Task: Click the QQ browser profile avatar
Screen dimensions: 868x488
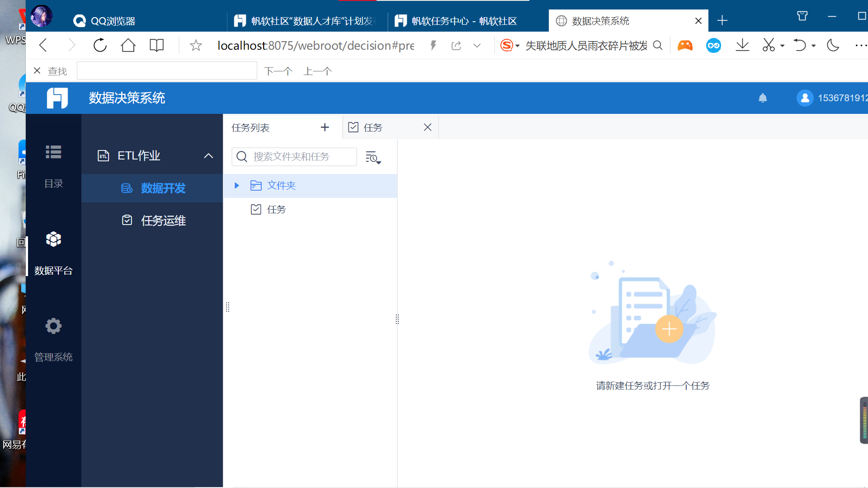Action: pos(42,16)
